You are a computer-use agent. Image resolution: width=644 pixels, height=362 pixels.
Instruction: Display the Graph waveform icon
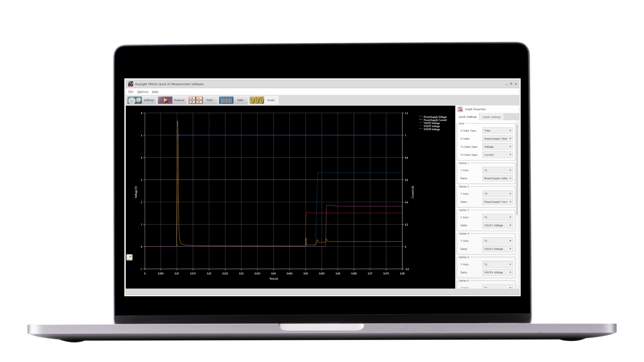click(257, 100)
